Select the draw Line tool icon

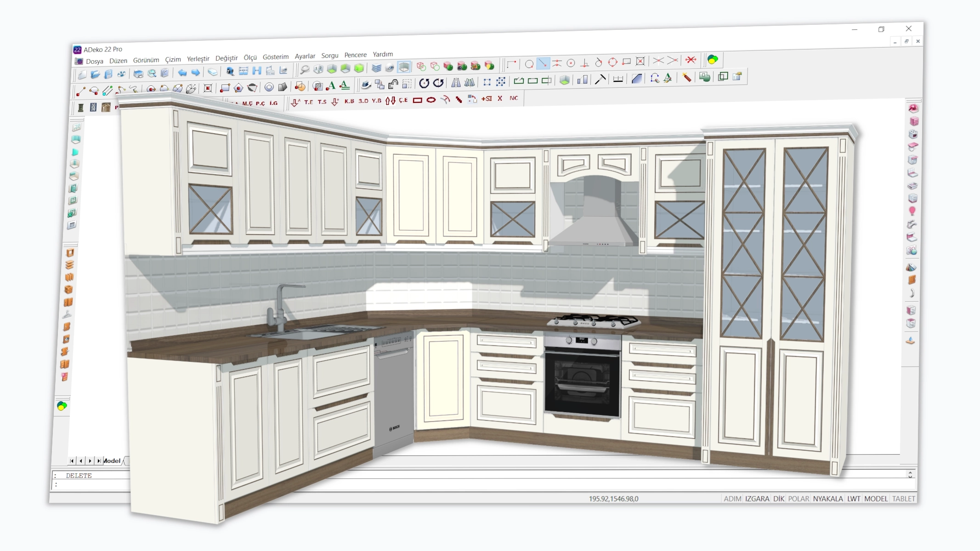pos(81,91)
